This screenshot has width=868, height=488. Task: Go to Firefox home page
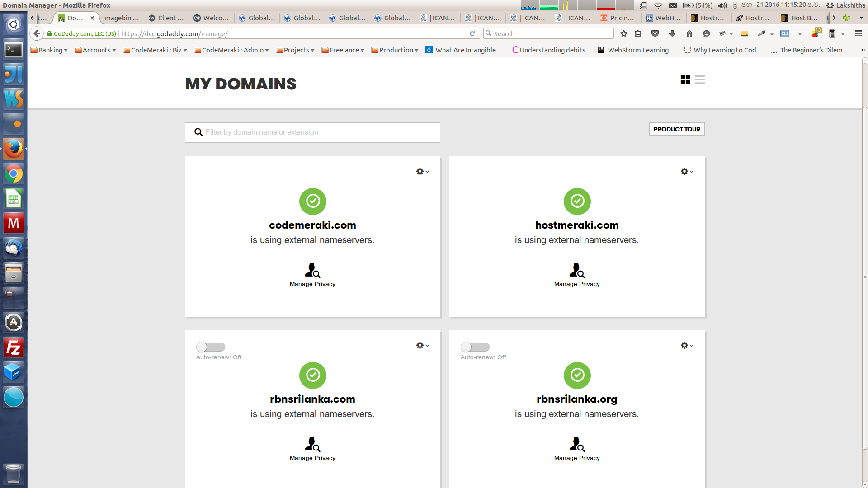coord(689,33)
